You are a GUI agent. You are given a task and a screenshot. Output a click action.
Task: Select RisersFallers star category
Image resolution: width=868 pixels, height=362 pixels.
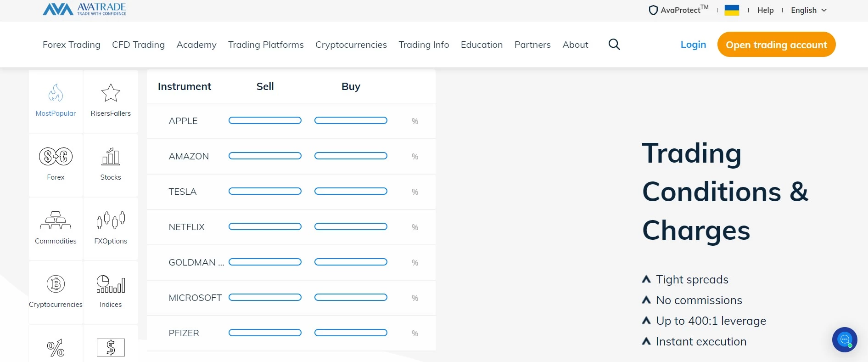(x=111, y=101)
